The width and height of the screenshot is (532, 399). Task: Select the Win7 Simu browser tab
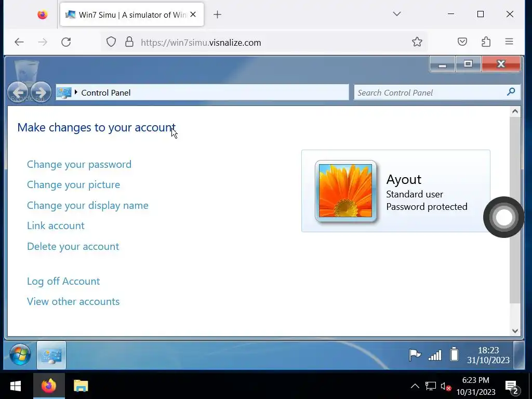(132, 15)
